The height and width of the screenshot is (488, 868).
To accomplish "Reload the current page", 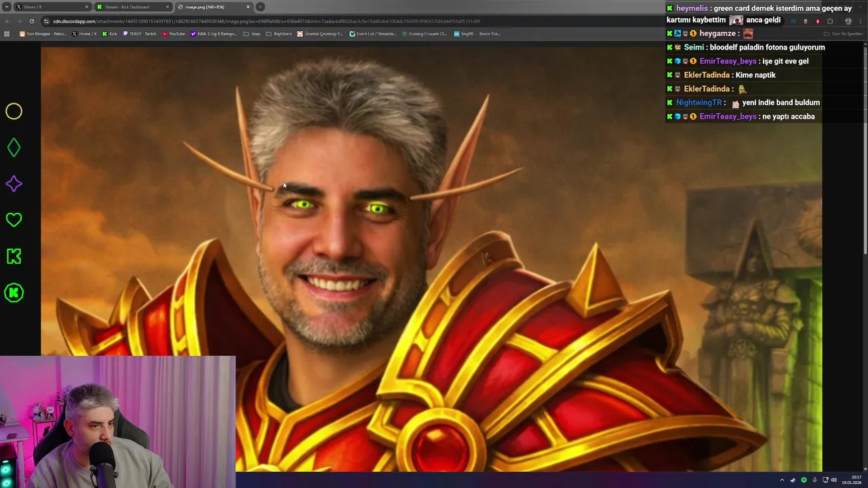I will (31, 21).
